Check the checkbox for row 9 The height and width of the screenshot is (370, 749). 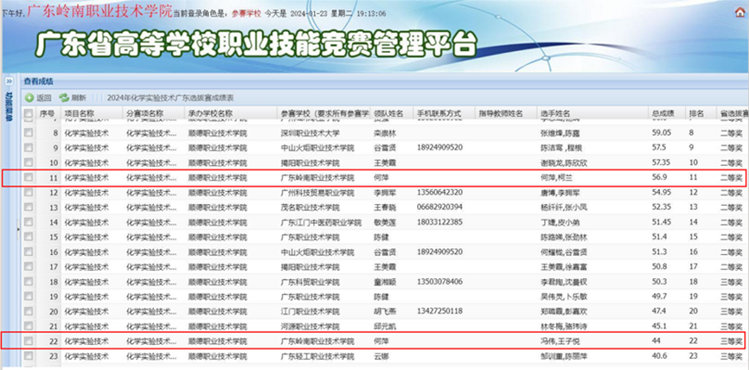(29, 148)
